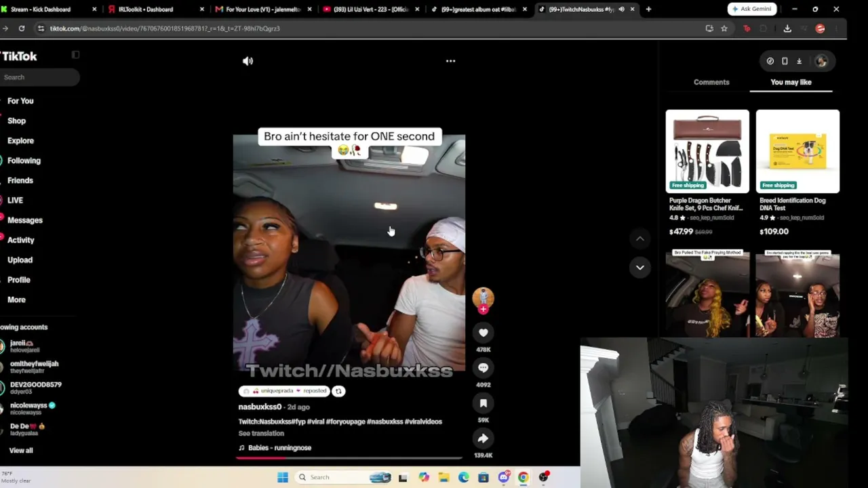Seek using the video progress bar
The width and height of the screenshot is (868, 488).
[x=349, y=457]
